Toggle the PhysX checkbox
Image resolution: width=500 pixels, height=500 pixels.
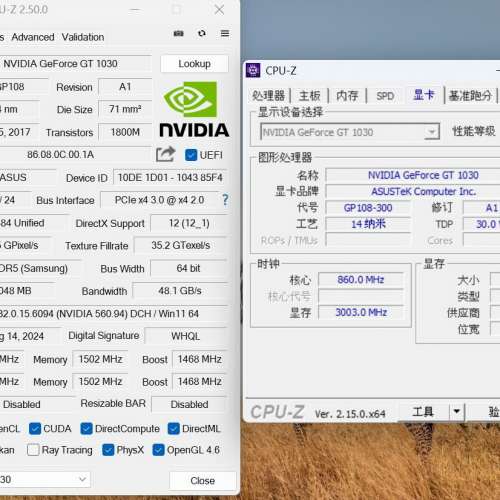(x=108, y=450)
